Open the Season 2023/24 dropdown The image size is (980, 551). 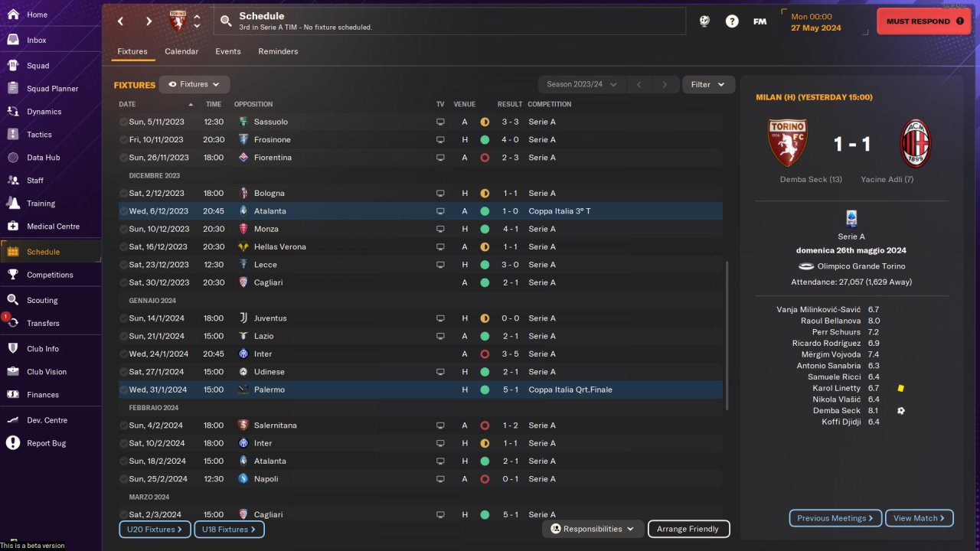582,84
